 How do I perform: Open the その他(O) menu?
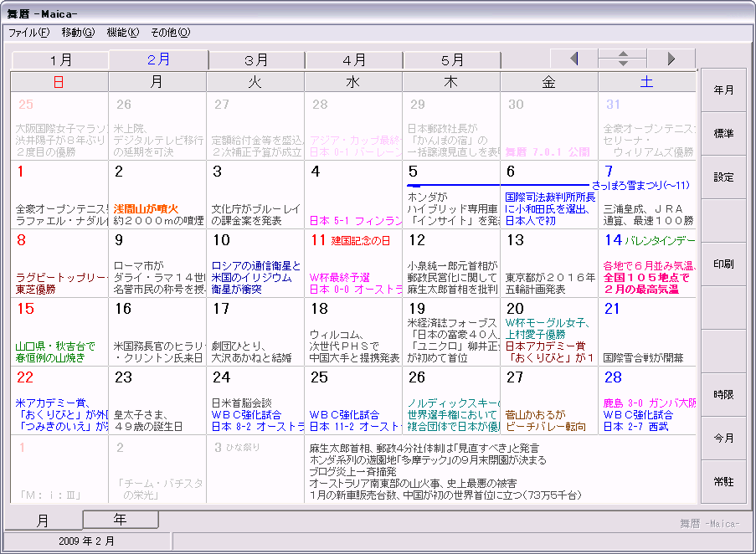click(170, 33)
